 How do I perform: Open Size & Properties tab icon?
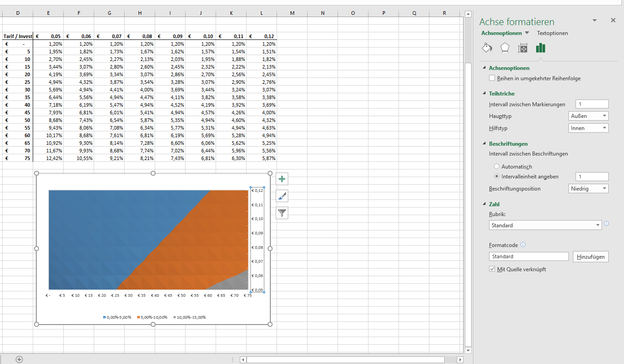click(x=522, y=48)
